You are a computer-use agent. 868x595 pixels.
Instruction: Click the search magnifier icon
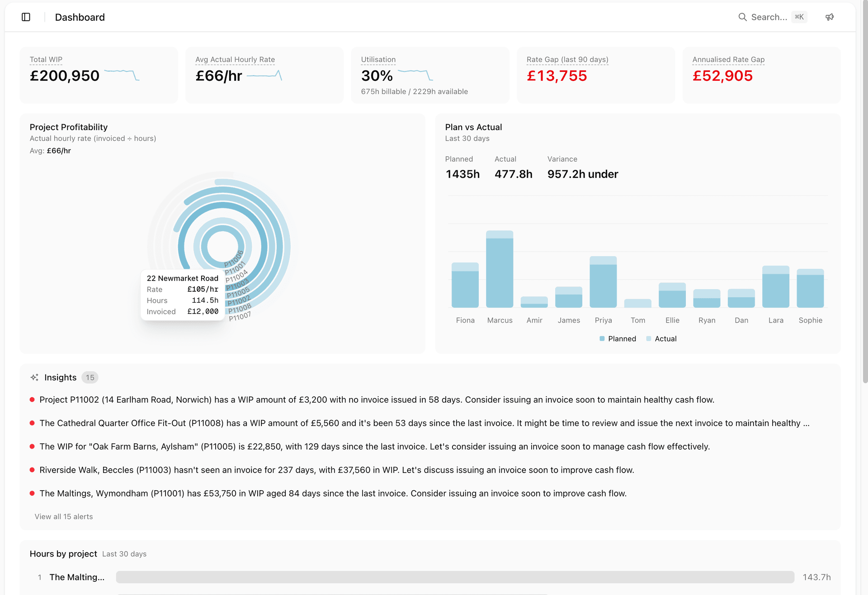point(742,17)
